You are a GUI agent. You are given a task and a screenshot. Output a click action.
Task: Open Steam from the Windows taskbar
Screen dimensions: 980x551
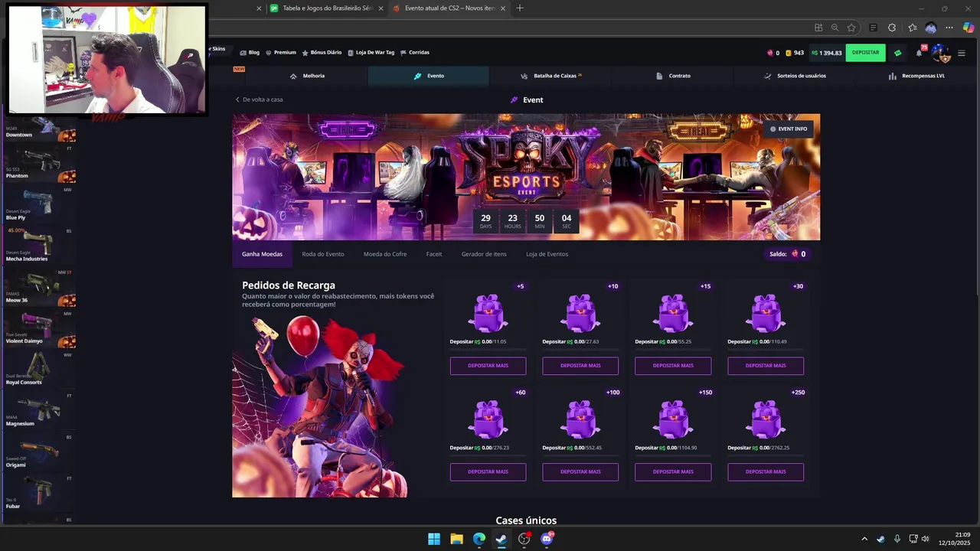point(501,539)
